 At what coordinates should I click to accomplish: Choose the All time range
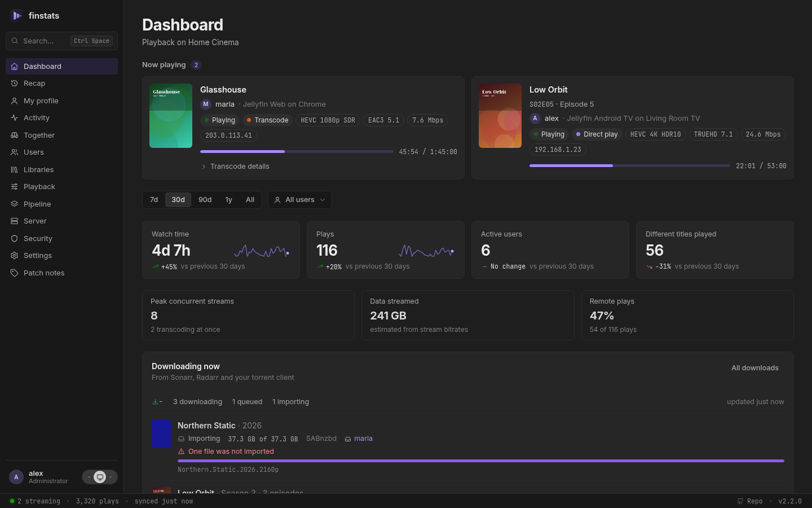tap(250, 200)
